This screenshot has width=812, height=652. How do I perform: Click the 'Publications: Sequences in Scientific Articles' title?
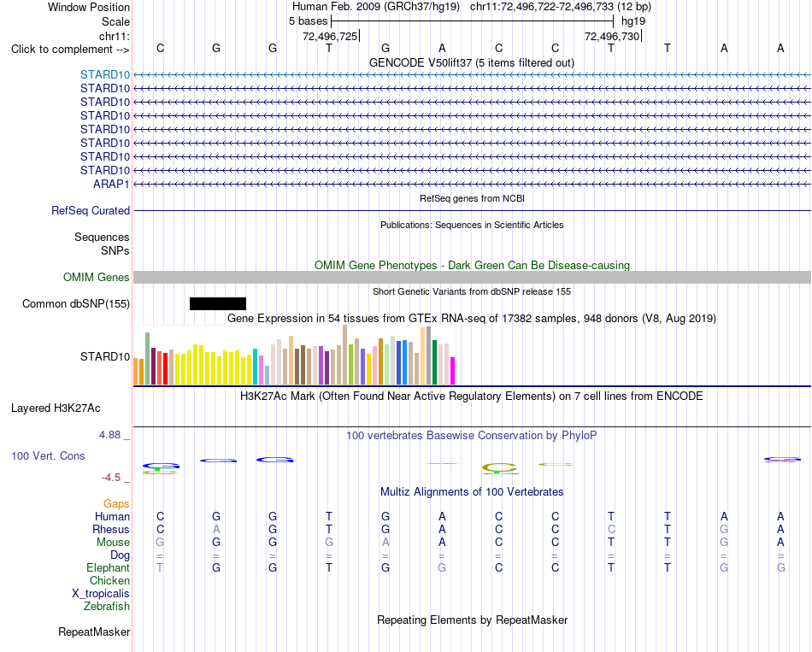472,225
